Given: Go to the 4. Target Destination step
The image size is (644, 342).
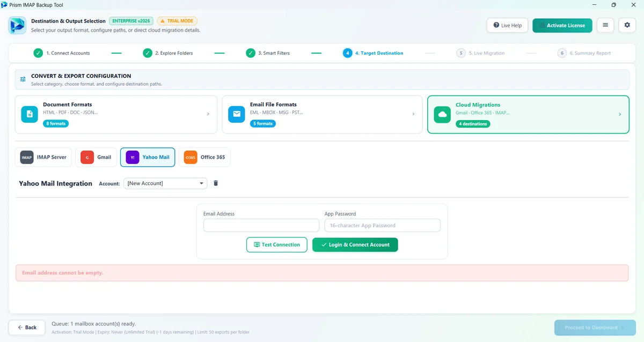Looking at the screenshot, I should (x=373, y=53).
